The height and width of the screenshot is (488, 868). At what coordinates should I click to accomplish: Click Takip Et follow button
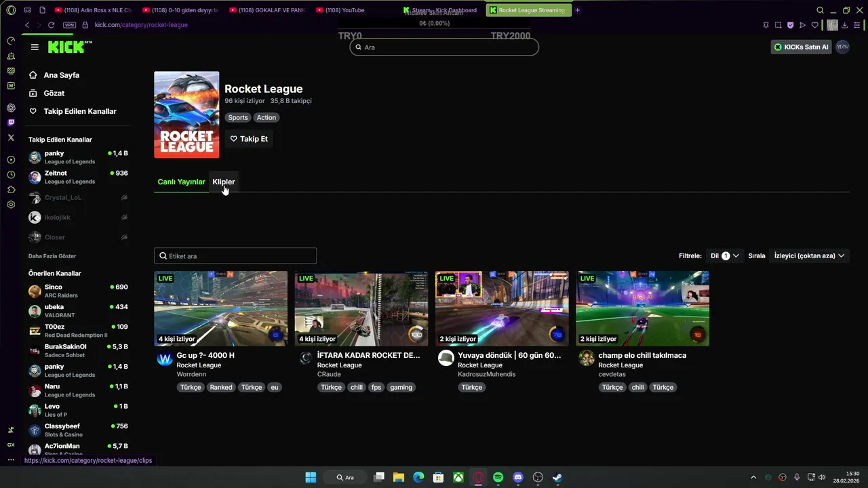tap(249, 139)
